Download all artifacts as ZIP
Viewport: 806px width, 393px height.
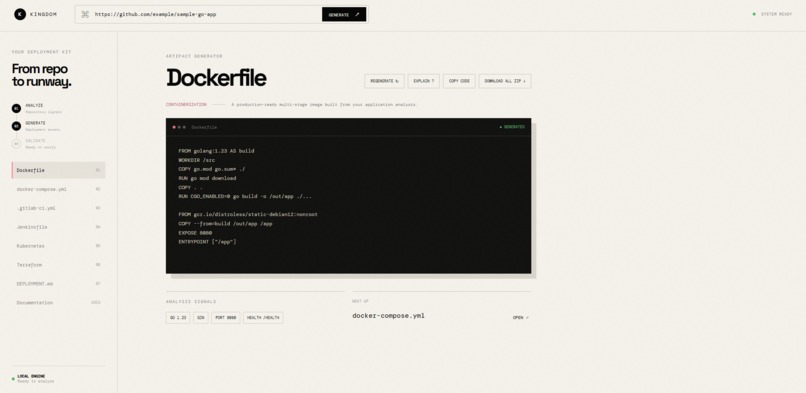505,81
